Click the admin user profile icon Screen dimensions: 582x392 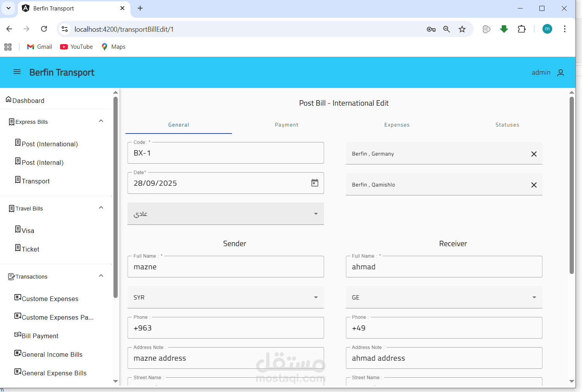(x=560, y=73)
